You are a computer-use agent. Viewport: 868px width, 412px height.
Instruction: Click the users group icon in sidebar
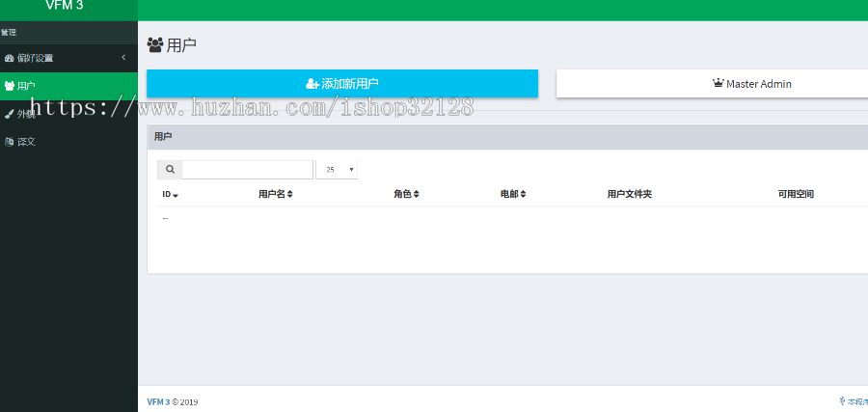[x=10, y=86]
